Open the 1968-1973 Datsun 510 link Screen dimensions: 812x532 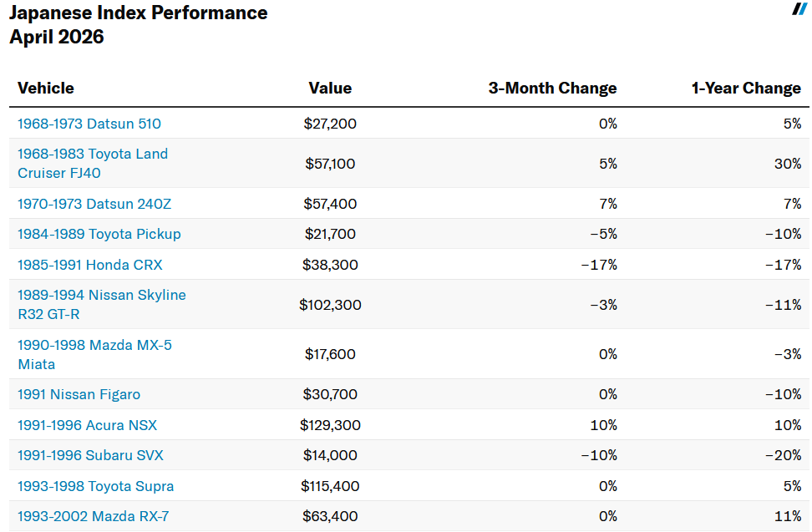pyautogui.click(x=89, y=124)
